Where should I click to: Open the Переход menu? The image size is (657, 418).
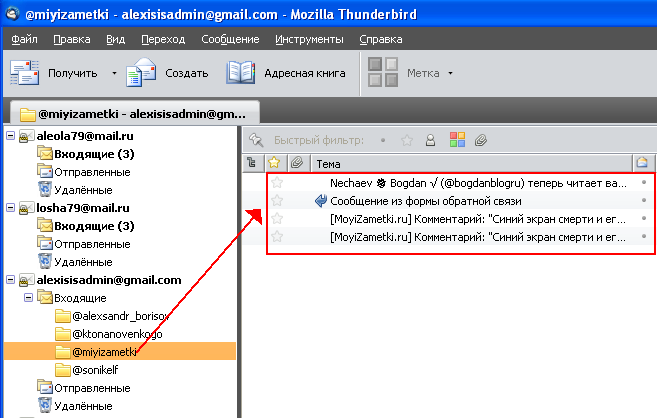point(163,39)
